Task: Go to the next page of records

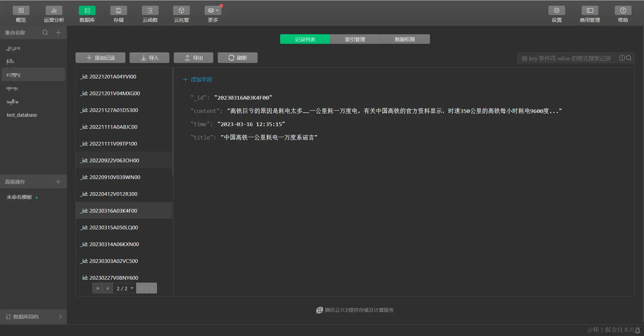Action: 141,288
